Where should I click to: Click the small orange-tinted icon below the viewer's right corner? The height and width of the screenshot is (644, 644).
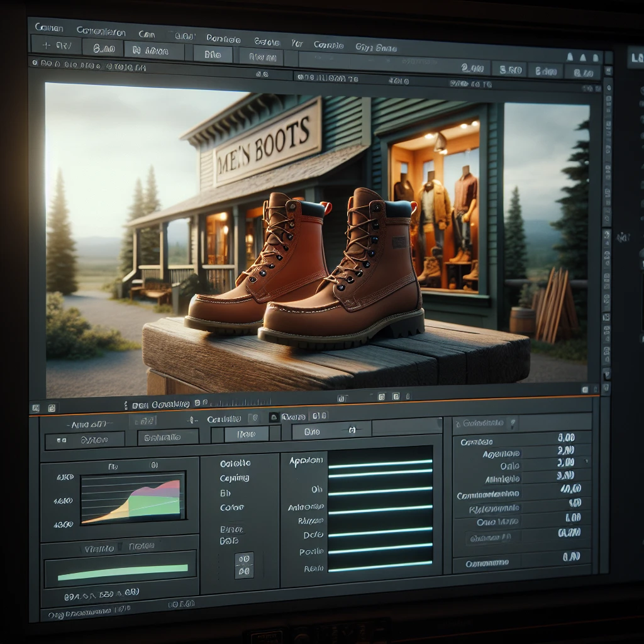point(585,389)
